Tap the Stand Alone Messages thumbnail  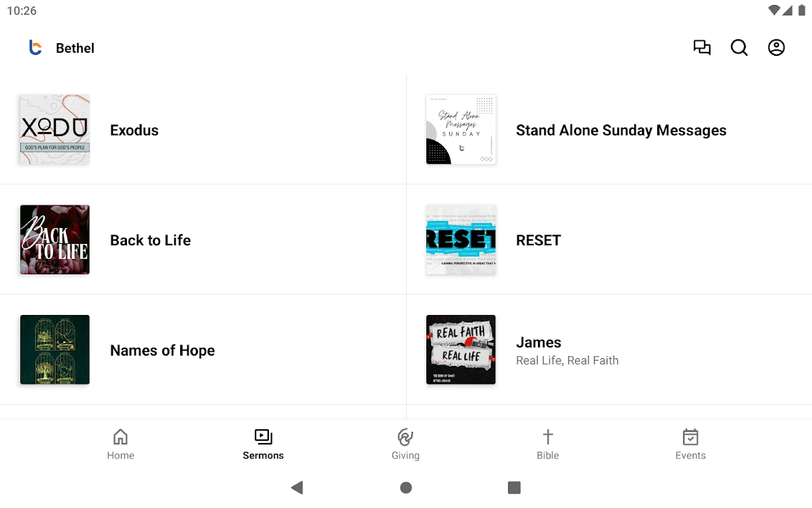[x=461, y=130]
